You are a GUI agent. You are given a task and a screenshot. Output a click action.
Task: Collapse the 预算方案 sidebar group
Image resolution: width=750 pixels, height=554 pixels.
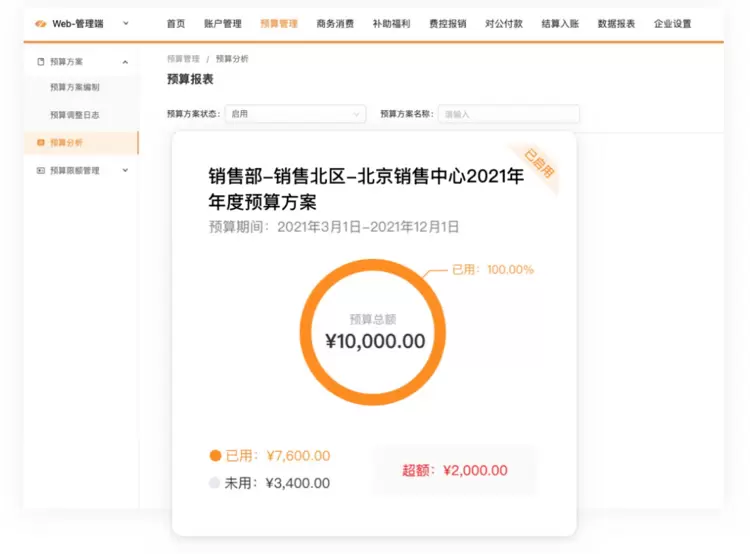click(x=125, y=62)
